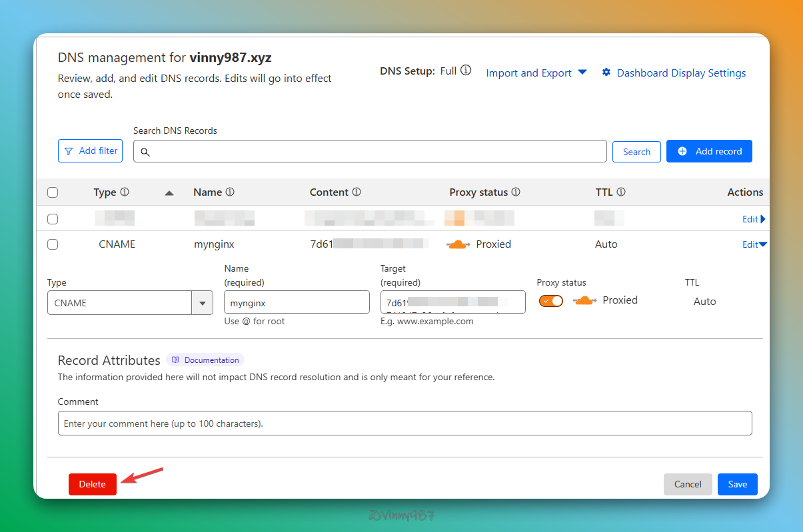Screen dimensions: 803x532
Task: Click the Dashboard Display Settings gear icon
Action: coord(606,73)
